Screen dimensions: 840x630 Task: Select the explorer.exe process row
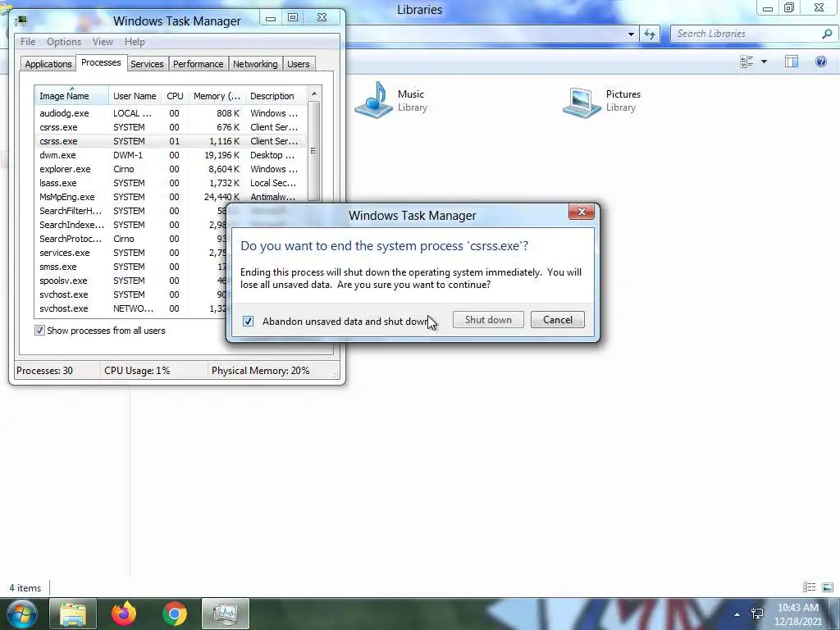pos(171,169)
